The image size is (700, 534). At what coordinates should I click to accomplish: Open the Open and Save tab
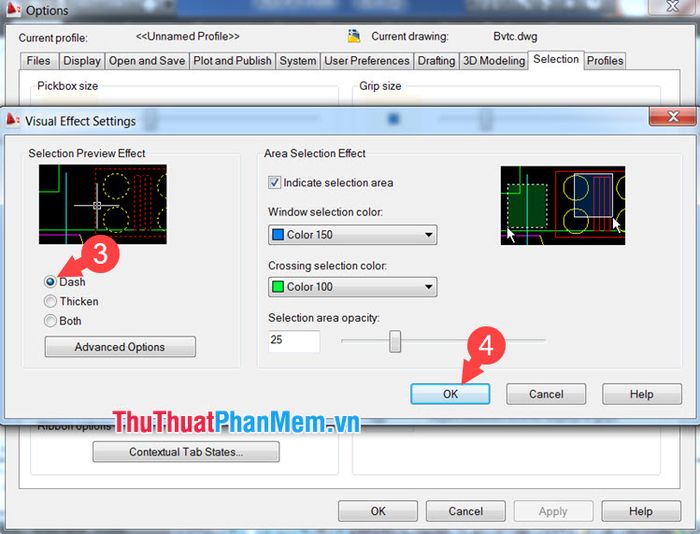147,61
